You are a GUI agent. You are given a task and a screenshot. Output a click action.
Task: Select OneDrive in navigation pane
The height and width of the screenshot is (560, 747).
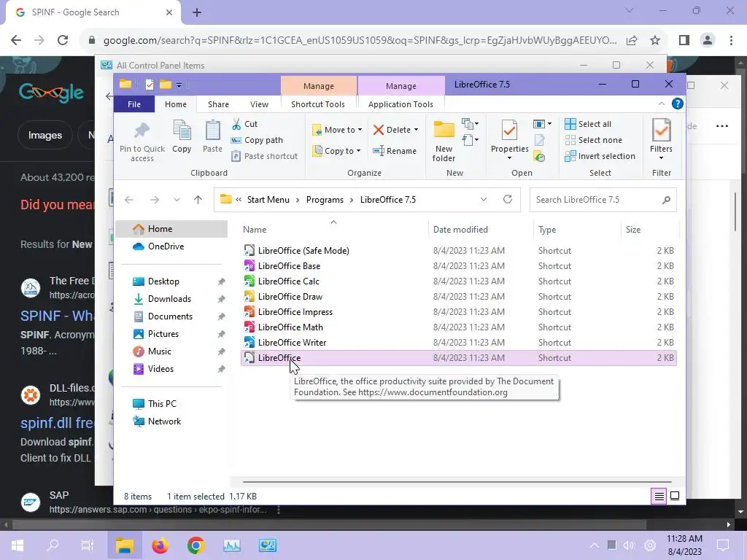[x=166, y=246]
